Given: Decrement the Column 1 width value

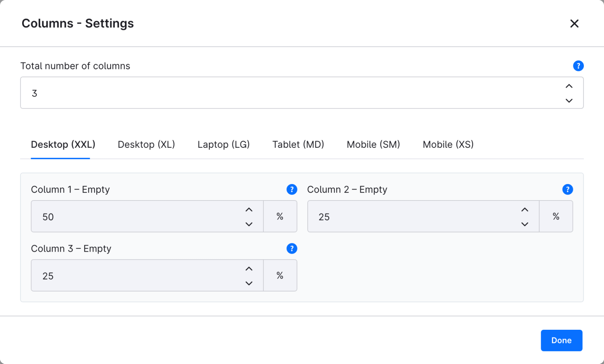Looking at the screenshot, I should click(249, 224).
